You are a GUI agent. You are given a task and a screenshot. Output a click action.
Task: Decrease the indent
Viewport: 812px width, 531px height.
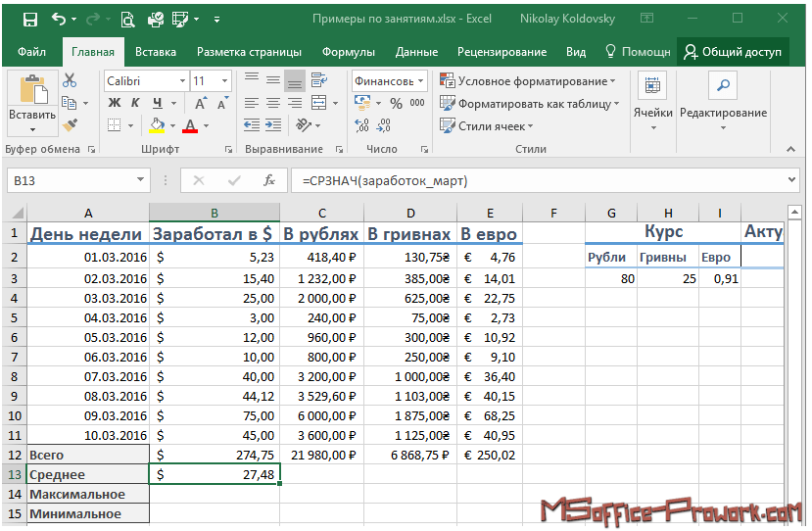pyautogui.click(x=252, y=124)
